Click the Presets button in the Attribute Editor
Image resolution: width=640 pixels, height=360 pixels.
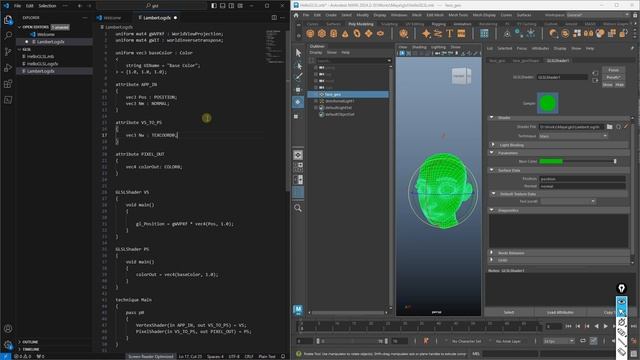click(x=613, y=77)
